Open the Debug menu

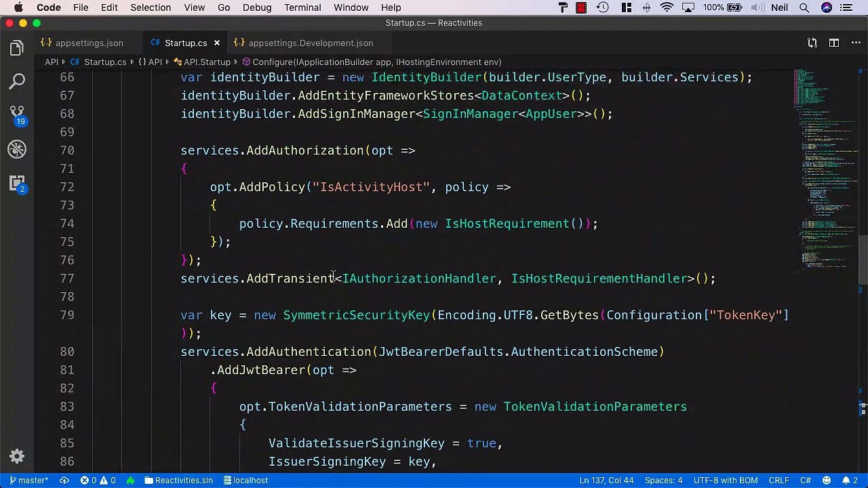coord(257,7)
